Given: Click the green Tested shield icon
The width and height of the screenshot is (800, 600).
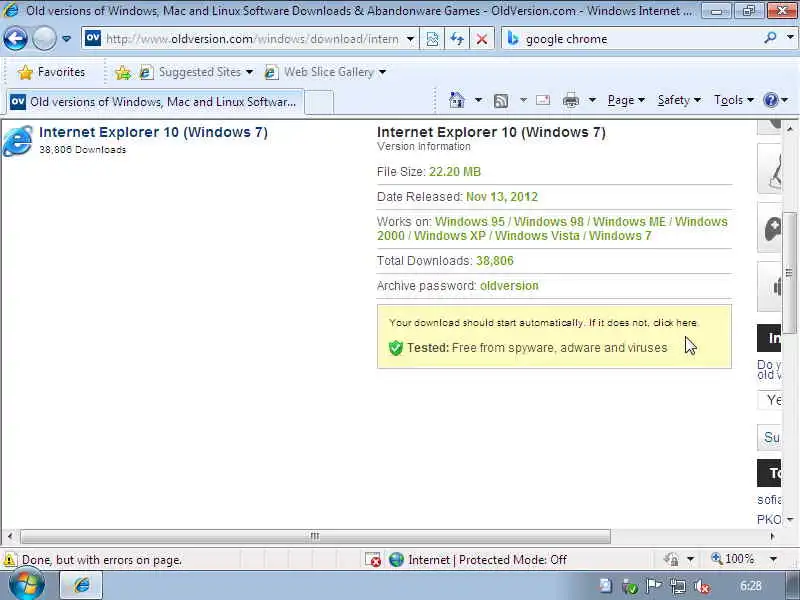Looking at the screenshot, I should coord(395,348).
